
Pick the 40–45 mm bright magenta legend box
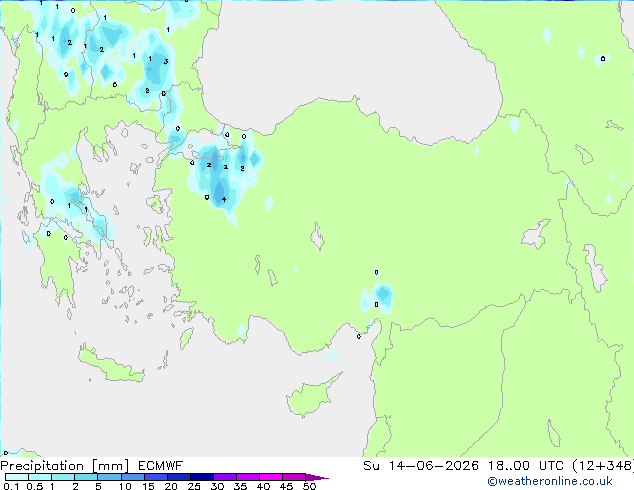pyautogui.click(x=271, y=477)
